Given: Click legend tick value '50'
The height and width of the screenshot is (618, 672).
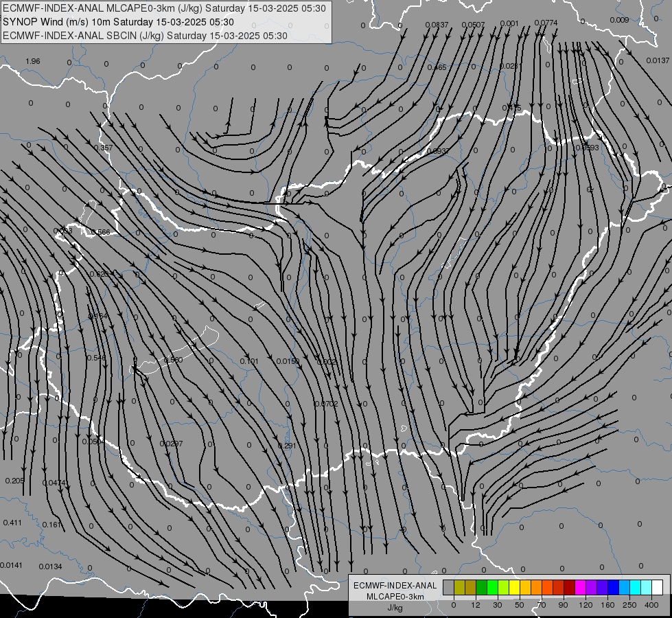Looking at the screenshot, I should coord(520,605).
